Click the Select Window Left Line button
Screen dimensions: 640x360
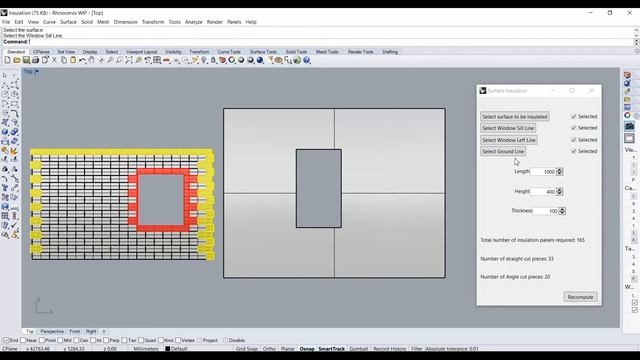[x=509, y=140]
